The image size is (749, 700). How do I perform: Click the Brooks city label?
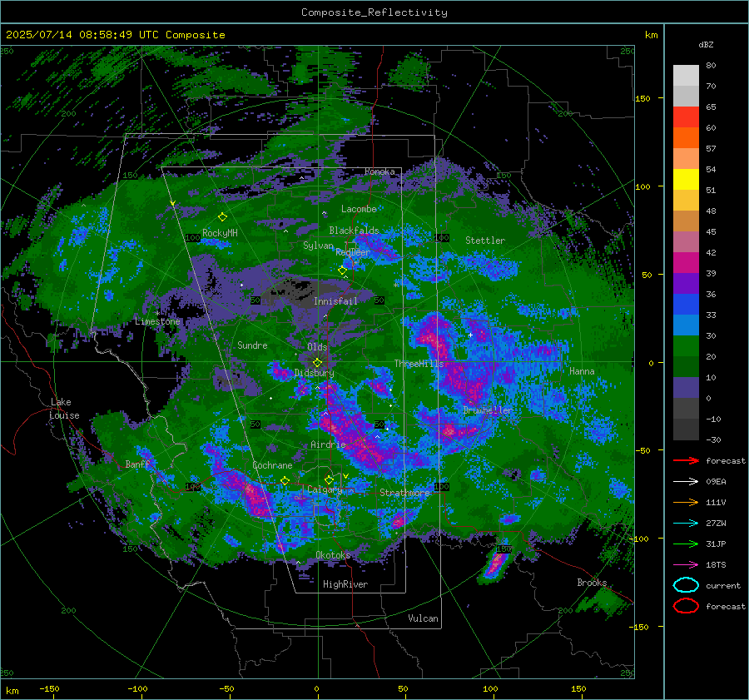[x=592, y=583]
